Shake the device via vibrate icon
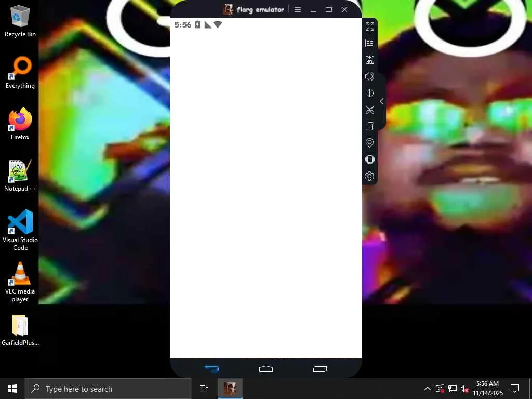 tap(369, 159)
